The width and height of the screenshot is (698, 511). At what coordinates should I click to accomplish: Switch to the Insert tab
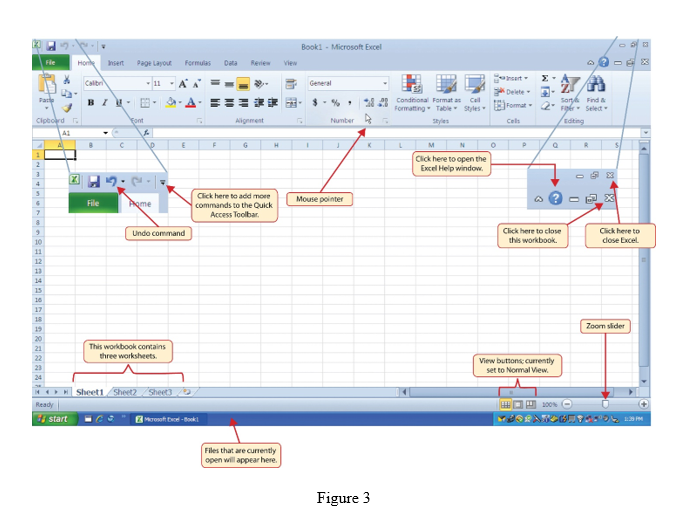[116, 63]
